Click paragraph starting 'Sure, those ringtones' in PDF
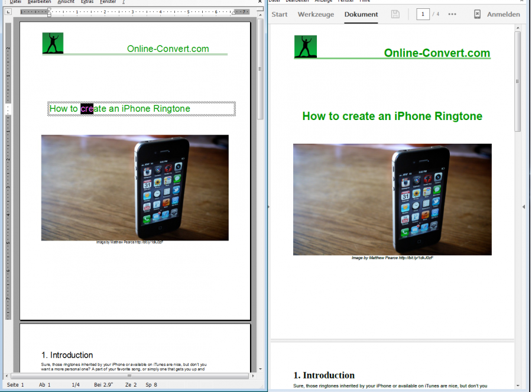This screenshot has width=532, height=392. click(x=390, y=386)
